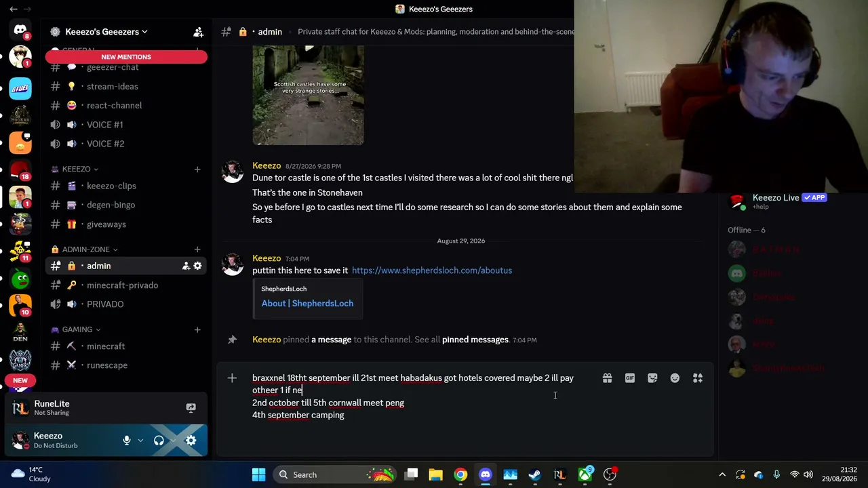Open OBS Studio from the taskbar
868x488 pixels.
610,474
